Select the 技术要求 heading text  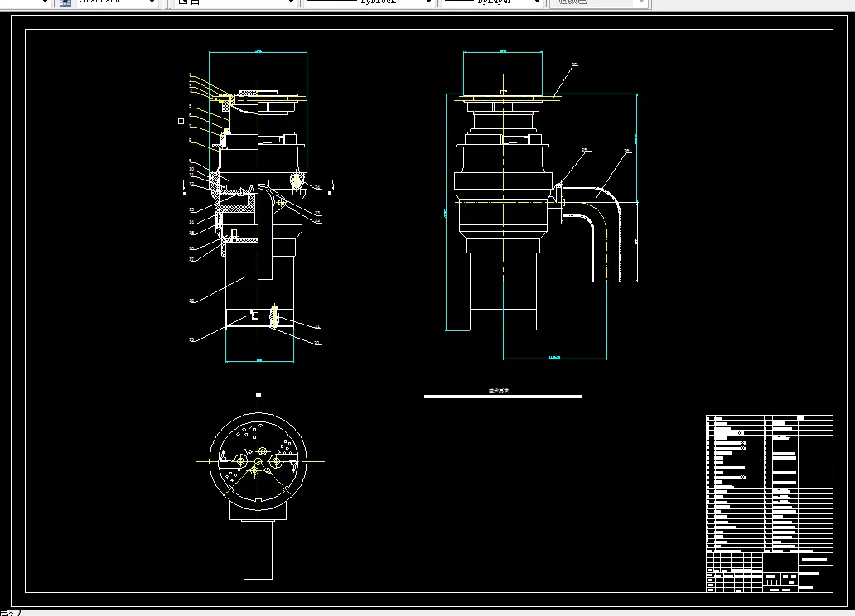(x=499, y=391)
